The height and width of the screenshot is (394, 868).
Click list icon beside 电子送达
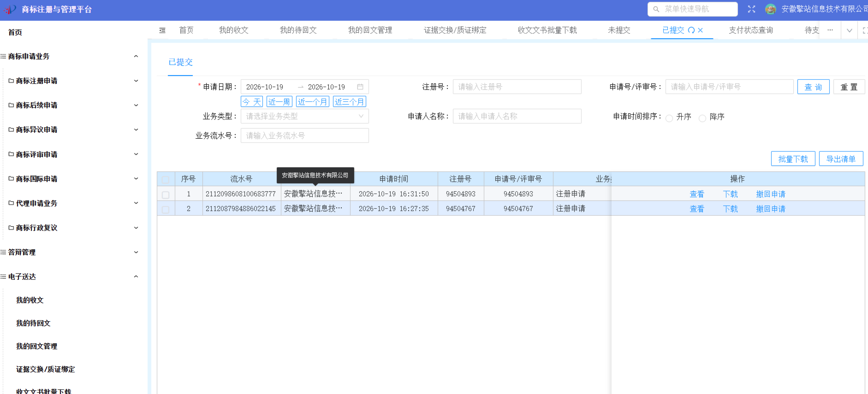(3, 276)
